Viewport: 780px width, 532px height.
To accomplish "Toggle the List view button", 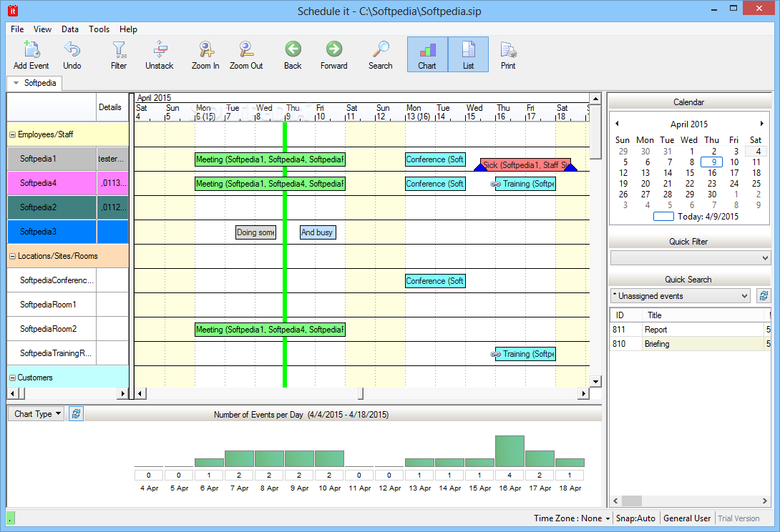I will [x=468, y=54].
